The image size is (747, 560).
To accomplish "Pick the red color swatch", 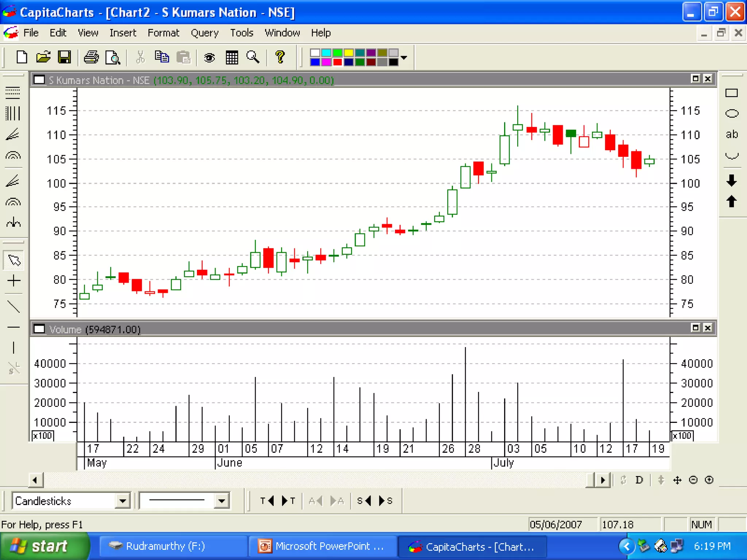I will pos(337,62).
